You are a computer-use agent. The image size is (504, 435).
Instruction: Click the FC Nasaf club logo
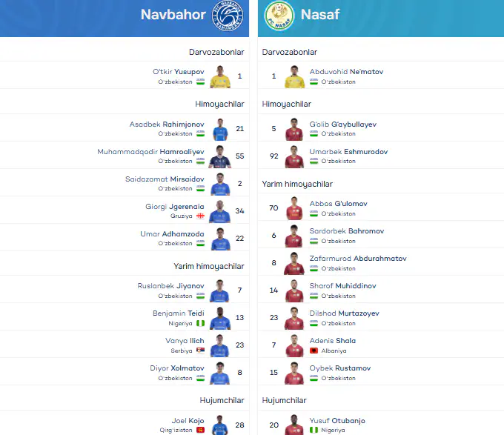click(279, 15)
